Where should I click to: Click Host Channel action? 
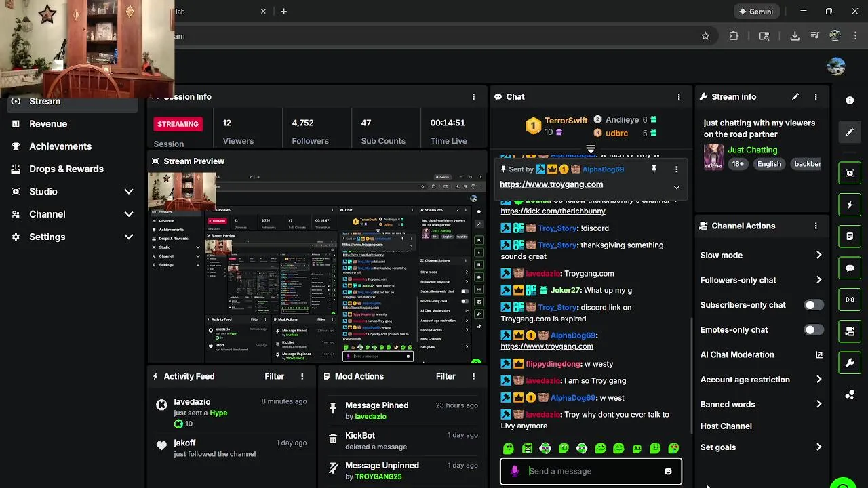(726, 426)
